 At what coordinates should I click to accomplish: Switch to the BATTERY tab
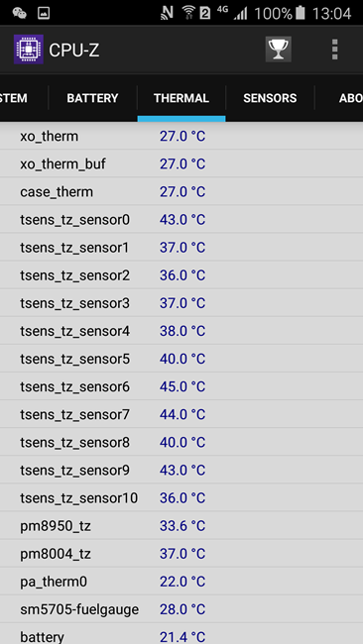(x=92, y=98)
